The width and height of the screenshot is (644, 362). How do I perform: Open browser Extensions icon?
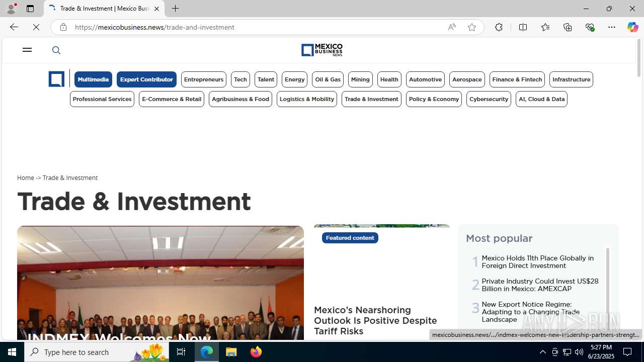[x=499, y=27]
